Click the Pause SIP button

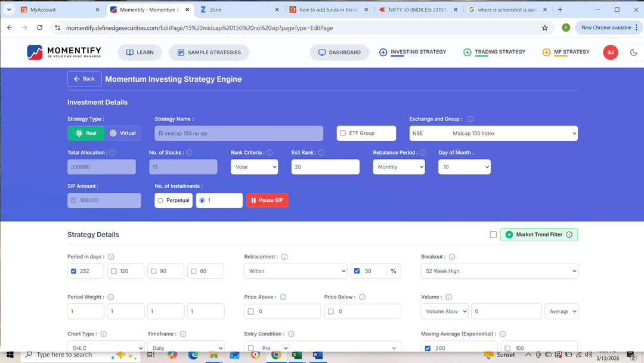click(x=267, y=200)
